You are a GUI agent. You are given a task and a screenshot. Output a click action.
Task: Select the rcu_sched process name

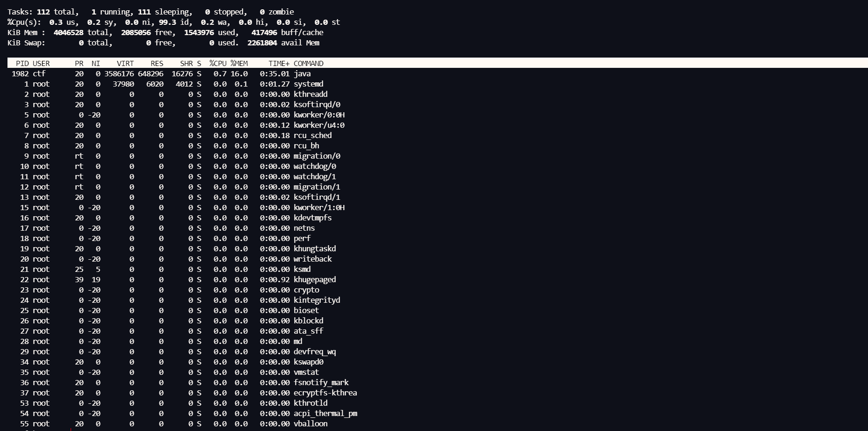pyautogui.click(x=312, y=135)
